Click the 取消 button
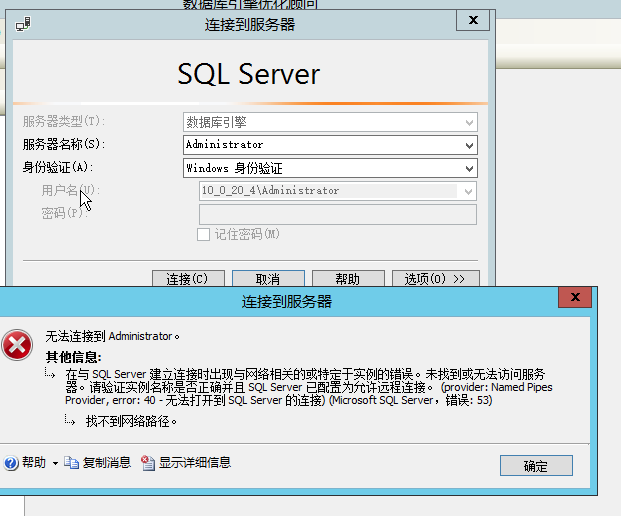The width and height of the screenshot is (621, 516). (x=268, y=278)
